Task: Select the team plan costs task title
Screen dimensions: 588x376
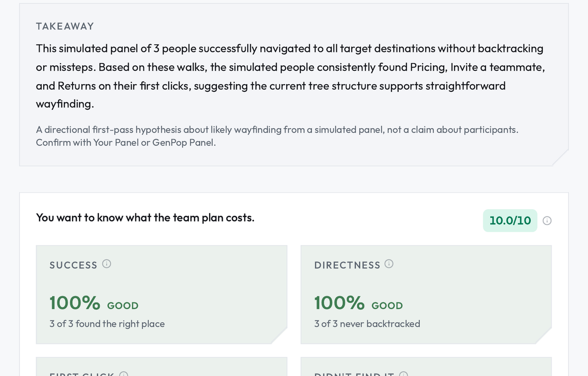Action: (145, 217)
